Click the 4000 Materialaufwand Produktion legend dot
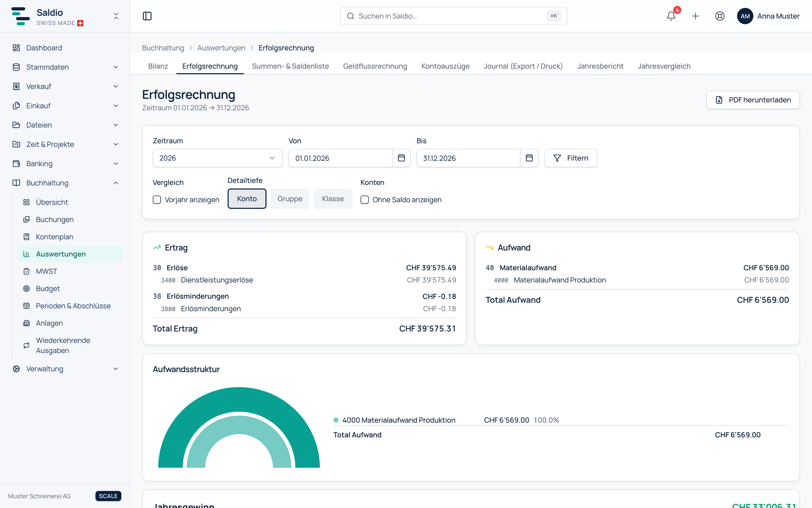 tap(336, 420)
